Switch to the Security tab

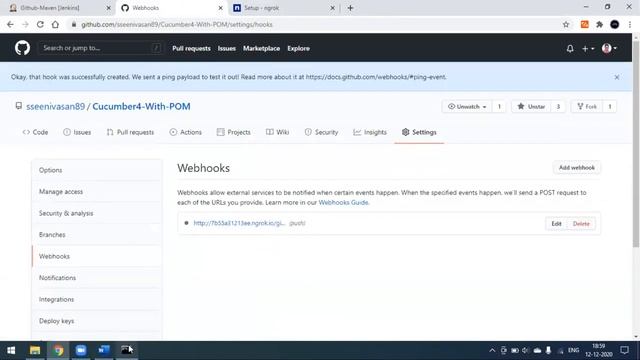click(321, 132)
